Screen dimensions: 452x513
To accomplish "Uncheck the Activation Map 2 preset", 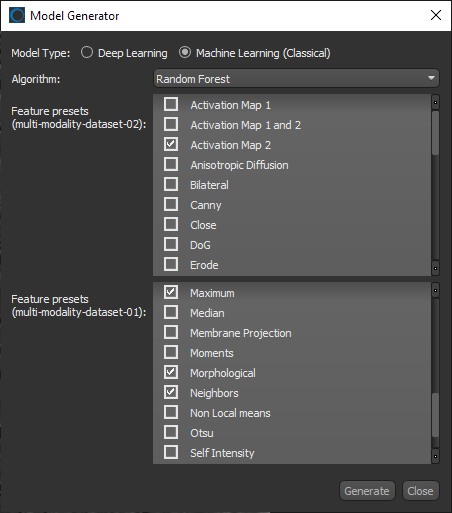I will [x=171, y=144].
